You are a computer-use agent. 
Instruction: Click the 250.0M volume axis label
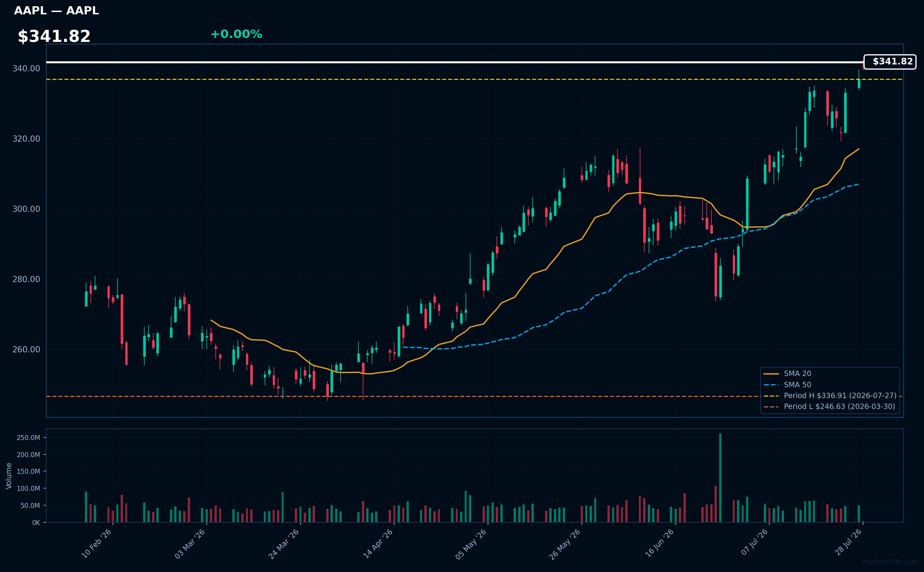(28, 438)
